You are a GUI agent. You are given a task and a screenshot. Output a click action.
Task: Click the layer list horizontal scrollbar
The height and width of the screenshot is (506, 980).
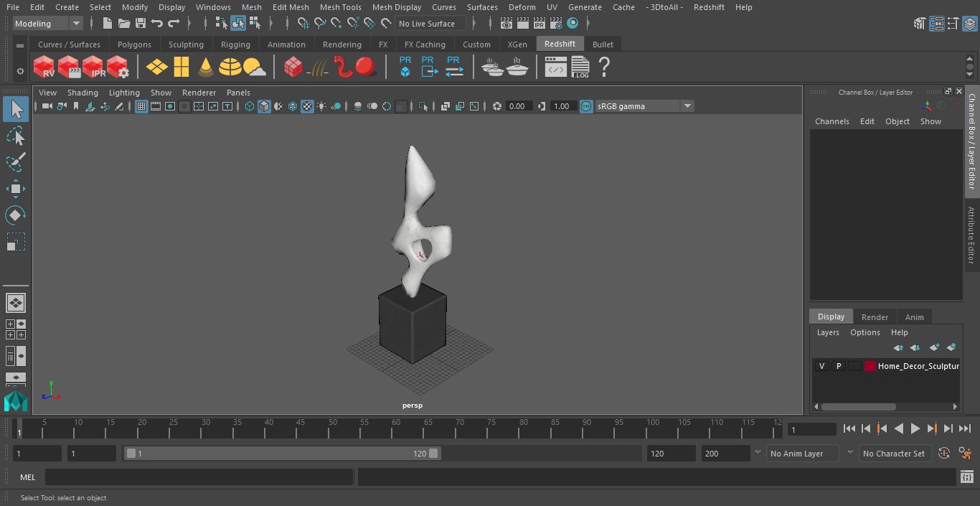click(x=858, y=407)
